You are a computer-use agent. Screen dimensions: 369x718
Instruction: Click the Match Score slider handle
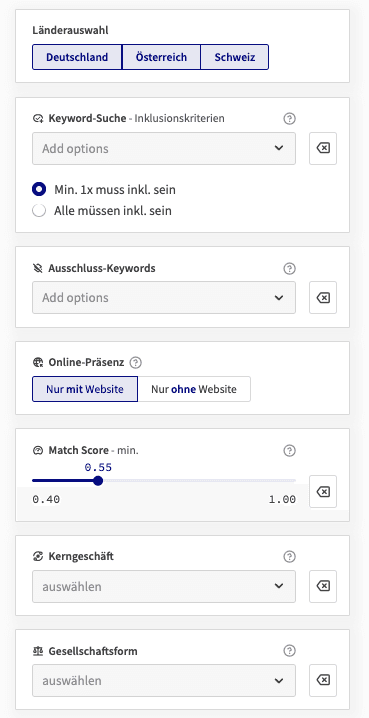click(x=98, y=481)
